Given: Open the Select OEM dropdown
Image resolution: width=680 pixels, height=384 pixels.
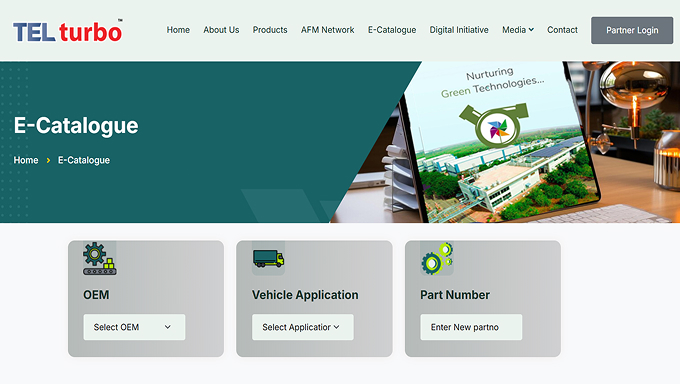Looking at the screenshot, I should click(134, 327).
